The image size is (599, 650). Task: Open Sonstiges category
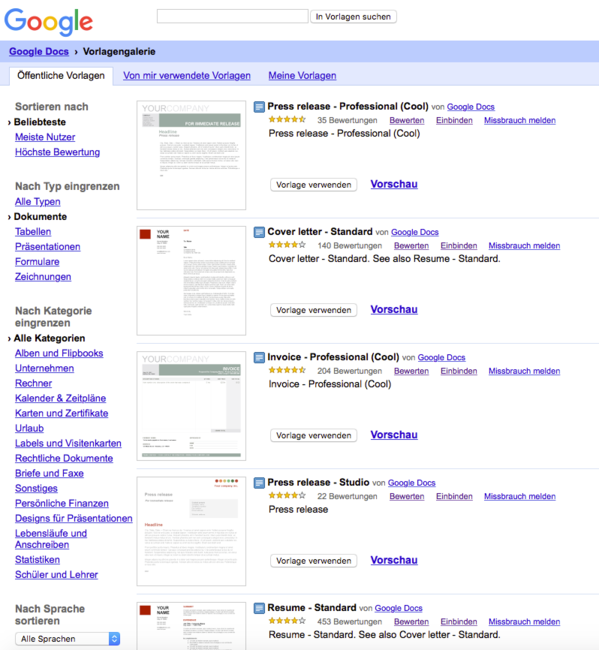[36, 489]
